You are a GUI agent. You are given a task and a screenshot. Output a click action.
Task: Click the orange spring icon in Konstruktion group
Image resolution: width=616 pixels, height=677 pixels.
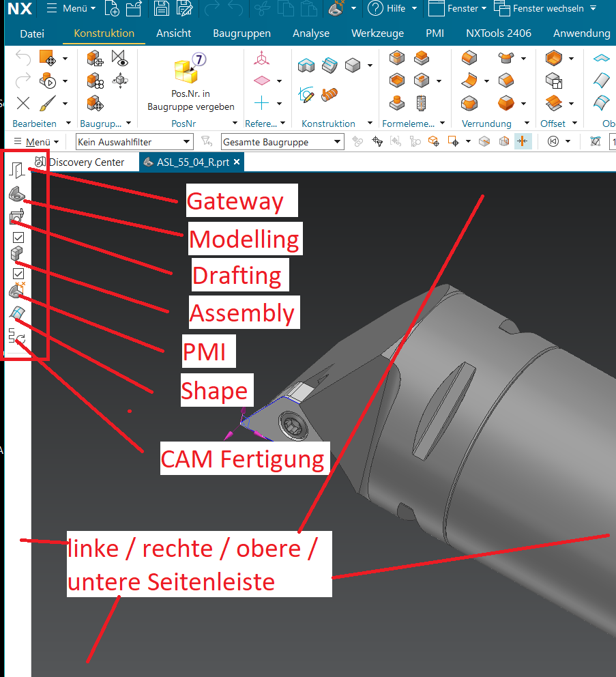point(329,94)
